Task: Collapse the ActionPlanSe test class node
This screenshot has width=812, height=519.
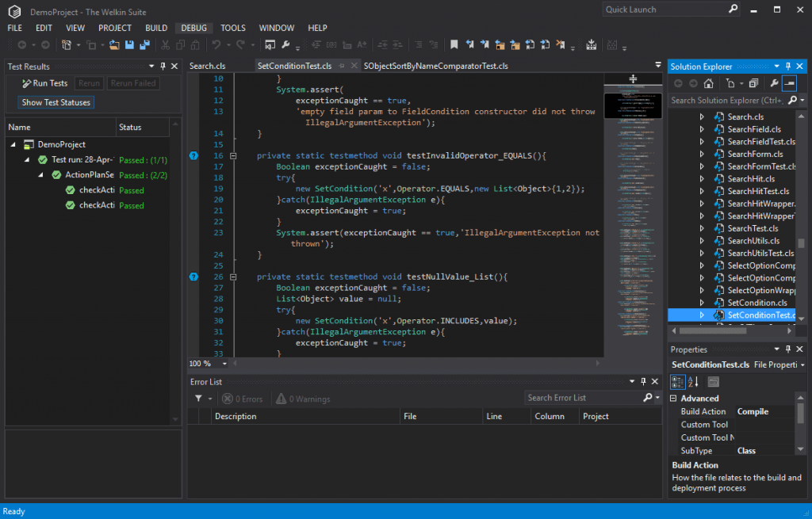Action: (41, 175)
